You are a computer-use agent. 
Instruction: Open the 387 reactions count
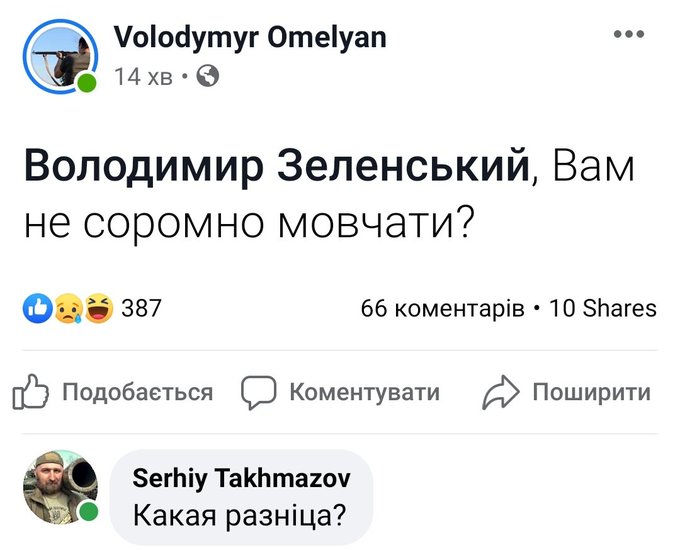coord(141,308)
